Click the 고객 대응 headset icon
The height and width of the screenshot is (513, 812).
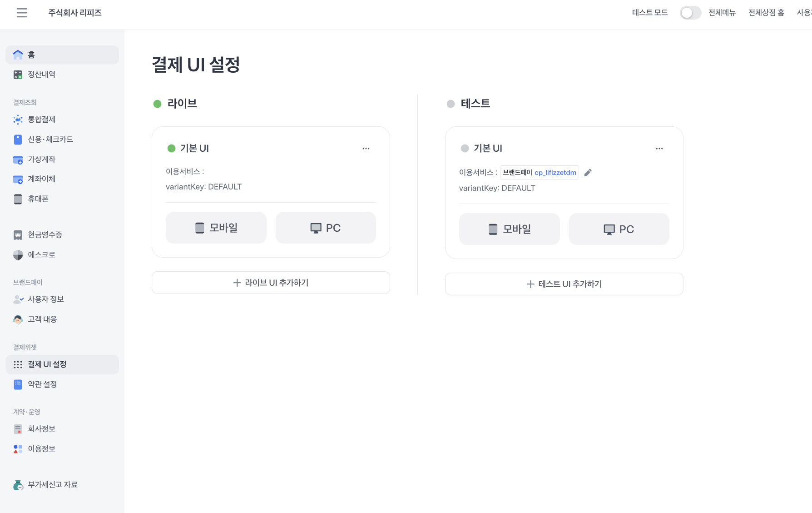[x=18, y=319]
